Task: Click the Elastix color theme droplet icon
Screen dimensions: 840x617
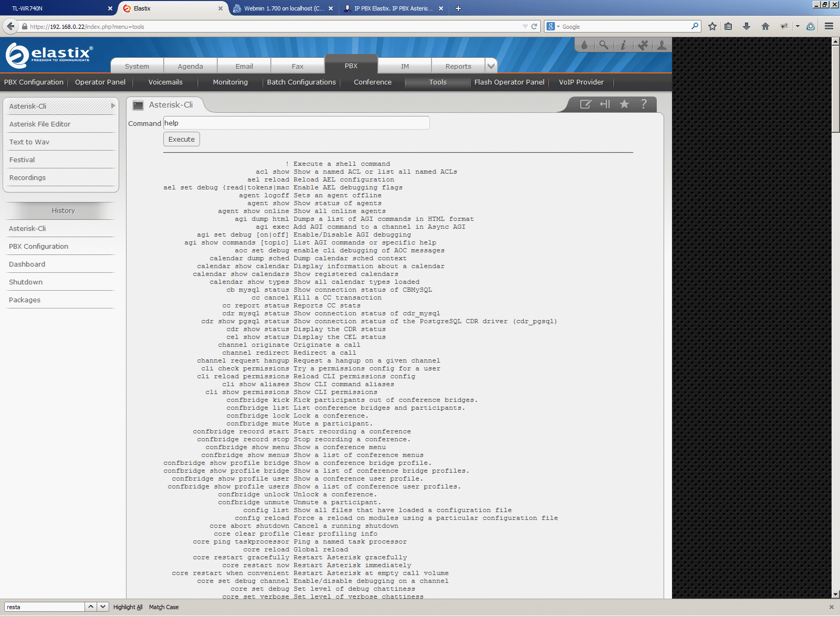Action: (584, 45)
